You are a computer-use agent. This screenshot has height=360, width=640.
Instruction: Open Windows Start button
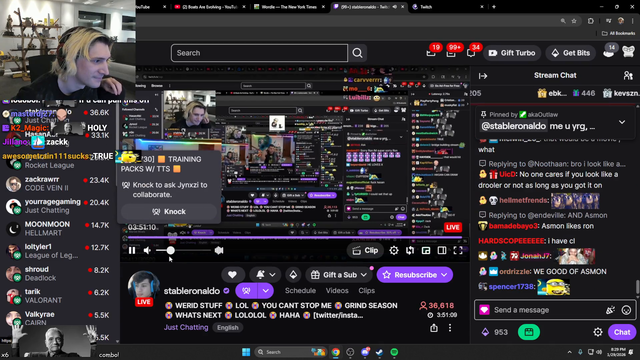tap(246, 352)
